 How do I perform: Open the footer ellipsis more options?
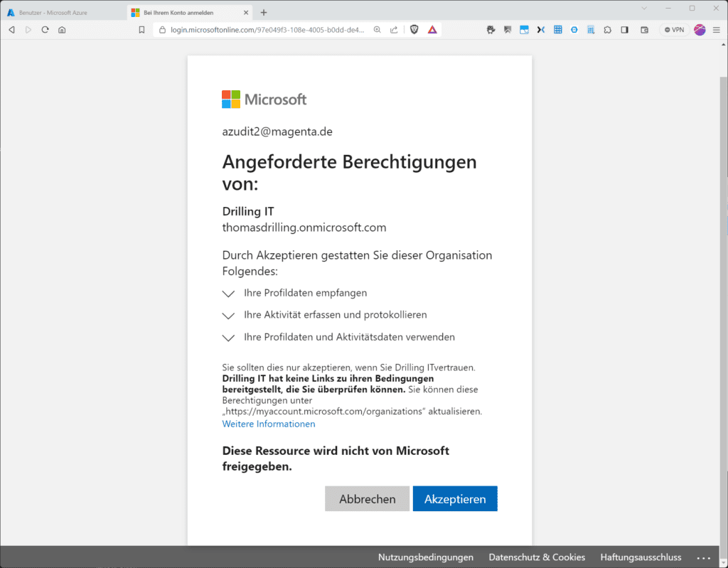(703, 558)
